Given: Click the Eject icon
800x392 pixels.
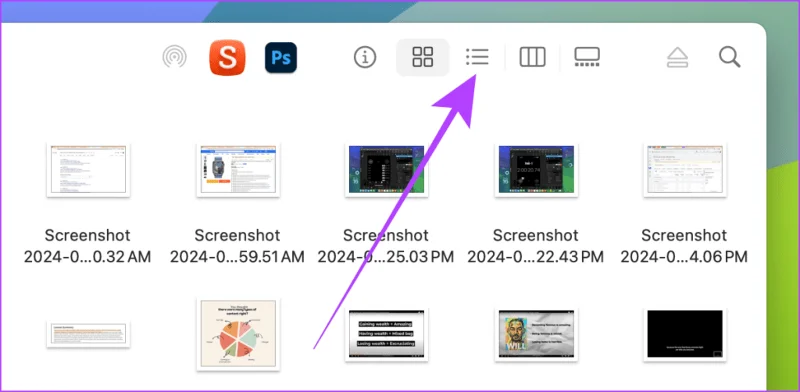Looking at the screenshot, I should (x=678, y=57).
